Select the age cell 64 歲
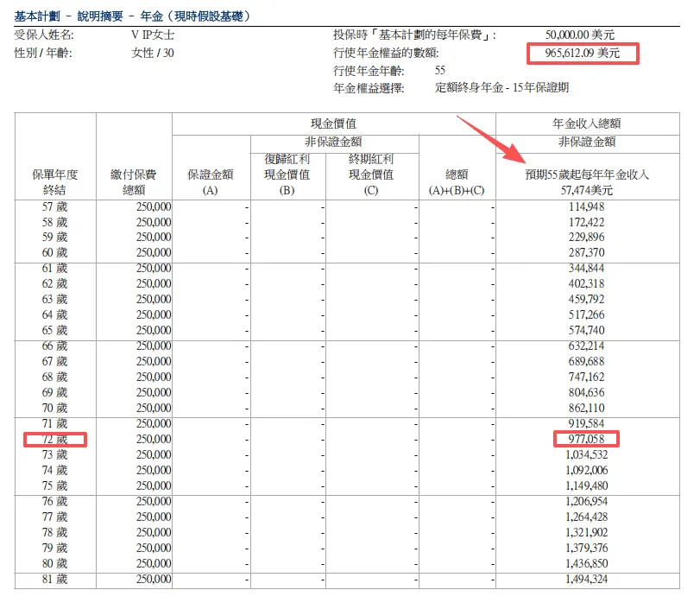This screenshot has height=609, width=700. [x=55, y=315]
